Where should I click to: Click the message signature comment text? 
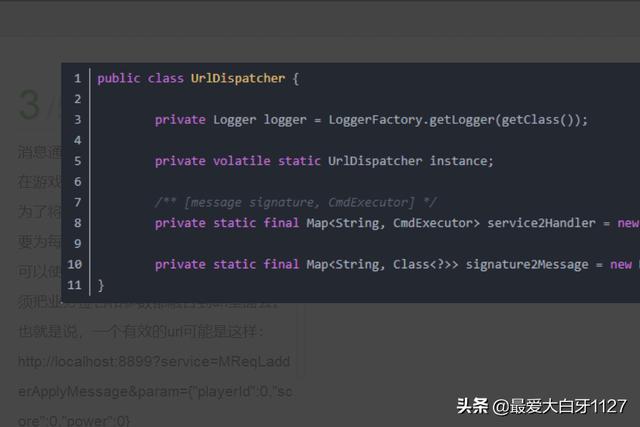coord(296,202)
